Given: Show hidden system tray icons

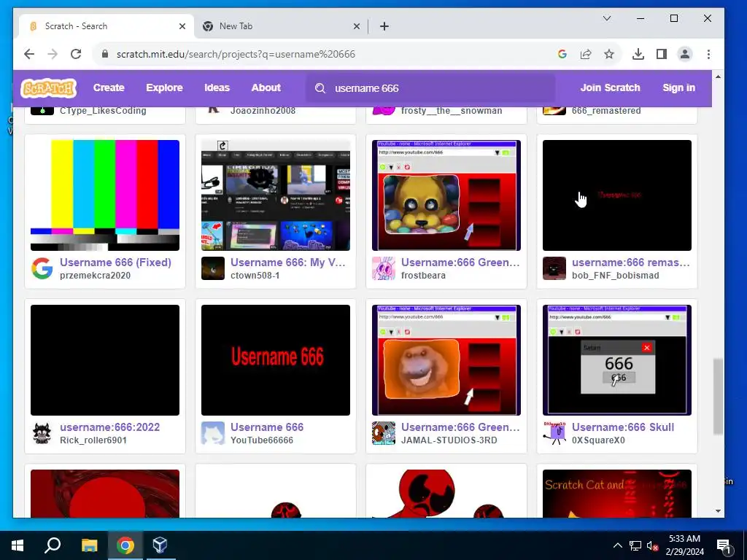Looking at the screenshot, I should click(617, 545).
